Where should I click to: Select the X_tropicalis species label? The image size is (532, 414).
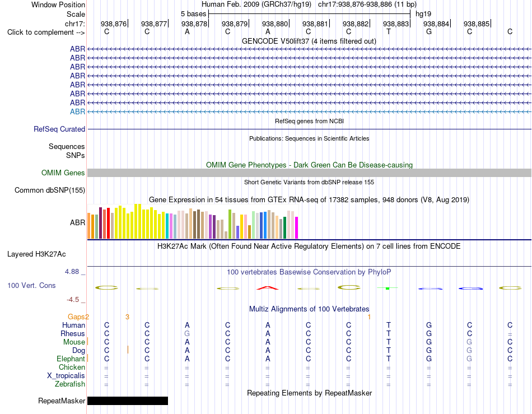click(x=66, y=376)
